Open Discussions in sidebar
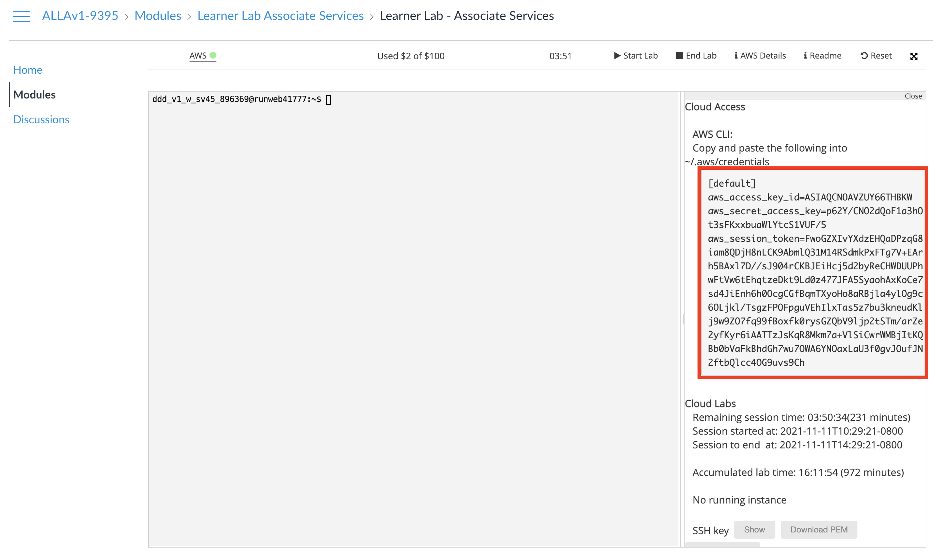 click(x=41, y=119)
